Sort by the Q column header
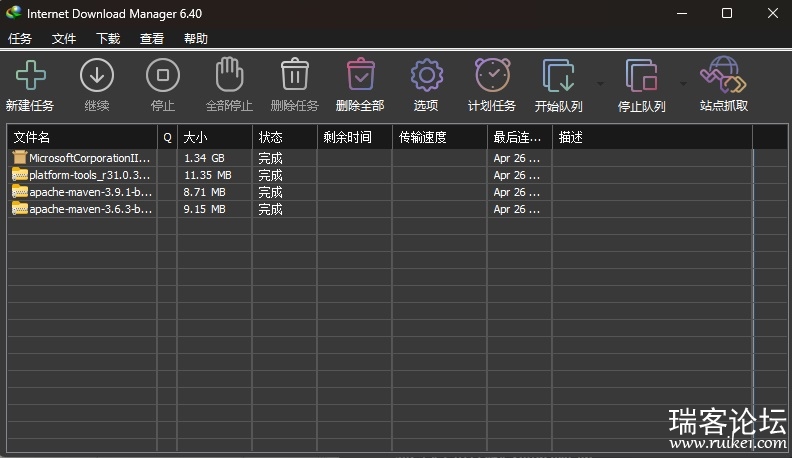792x458 pixels. [167, 137]
